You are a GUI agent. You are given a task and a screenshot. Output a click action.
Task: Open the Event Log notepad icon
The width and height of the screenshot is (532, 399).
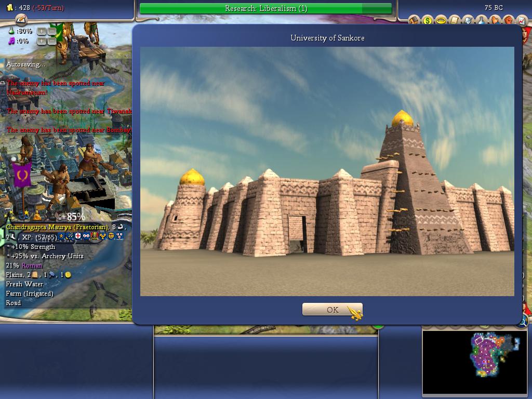click(x=21, y=19)
